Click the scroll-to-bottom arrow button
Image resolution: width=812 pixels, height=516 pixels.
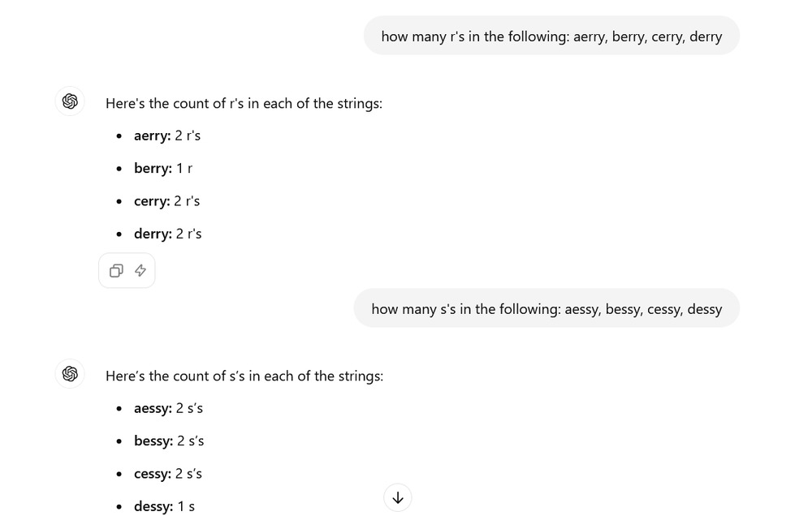point(397,497)
